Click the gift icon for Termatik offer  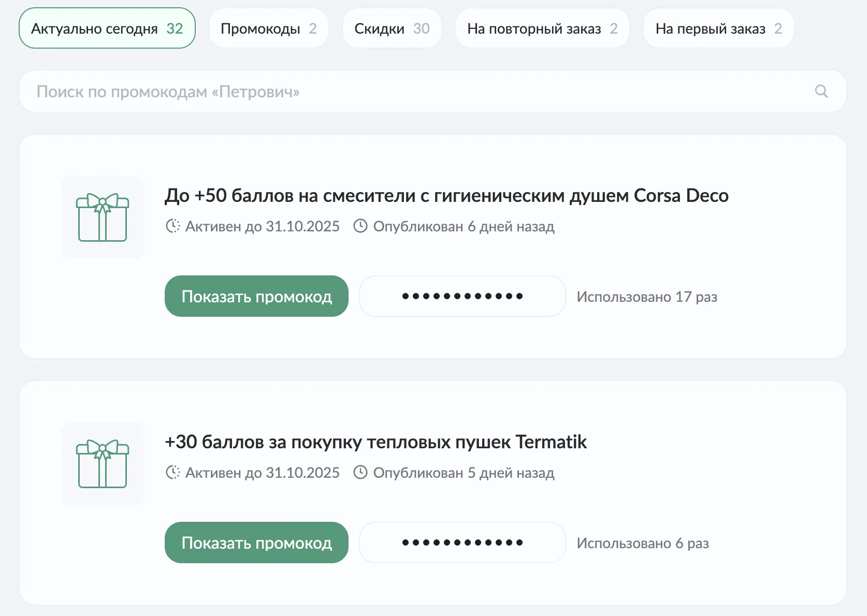coord(103,464)
